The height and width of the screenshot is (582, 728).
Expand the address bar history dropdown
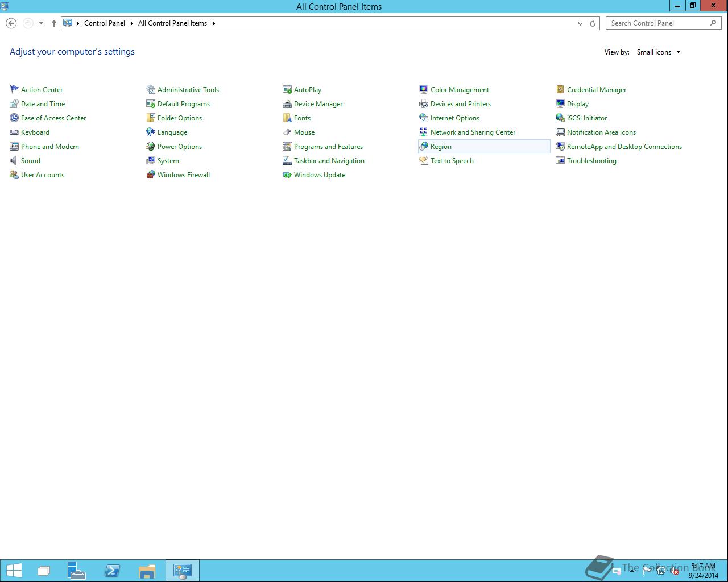[x=580, y=23]
